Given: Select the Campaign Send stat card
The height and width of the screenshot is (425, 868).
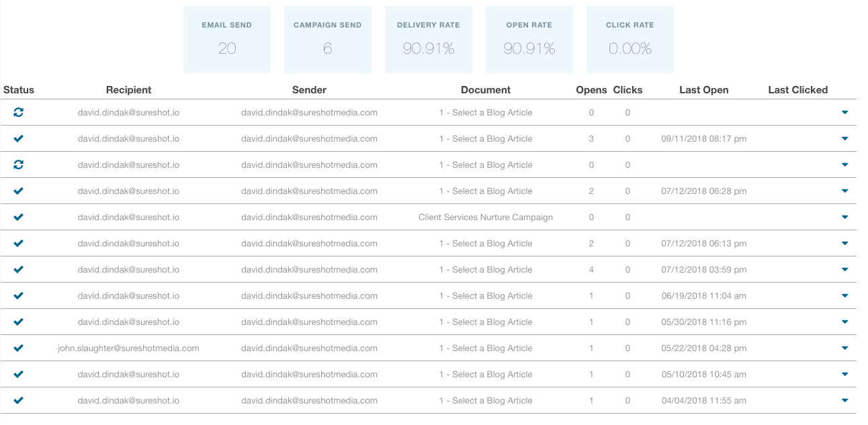Looking at the screenshot, I should [328, 40].
